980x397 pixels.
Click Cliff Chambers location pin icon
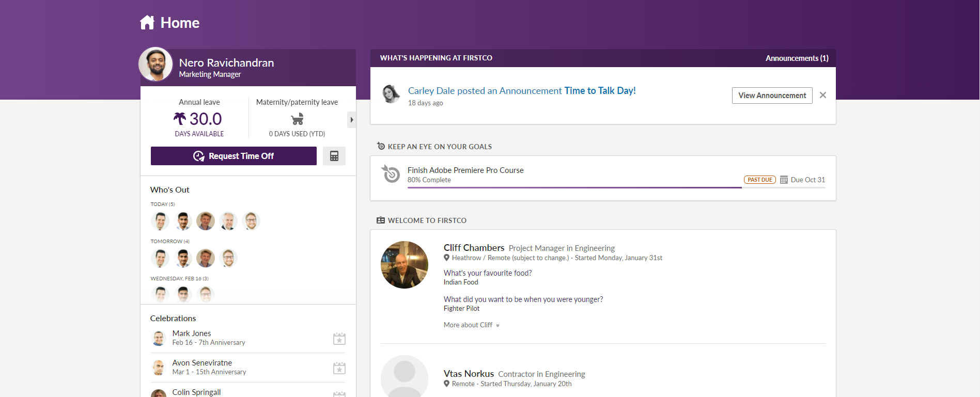[x=447, y=258]
